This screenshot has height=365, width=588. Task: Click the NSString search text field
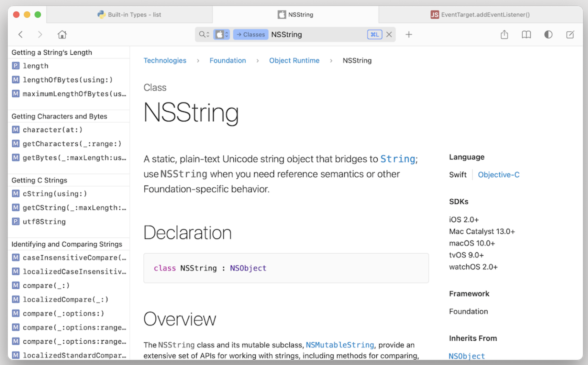[316, 34]
